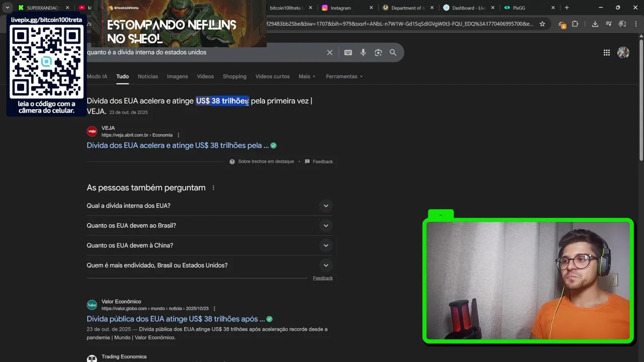
Task: Open the Chrome profile avatar in the toolbar
Action: [x=622, y=24]
